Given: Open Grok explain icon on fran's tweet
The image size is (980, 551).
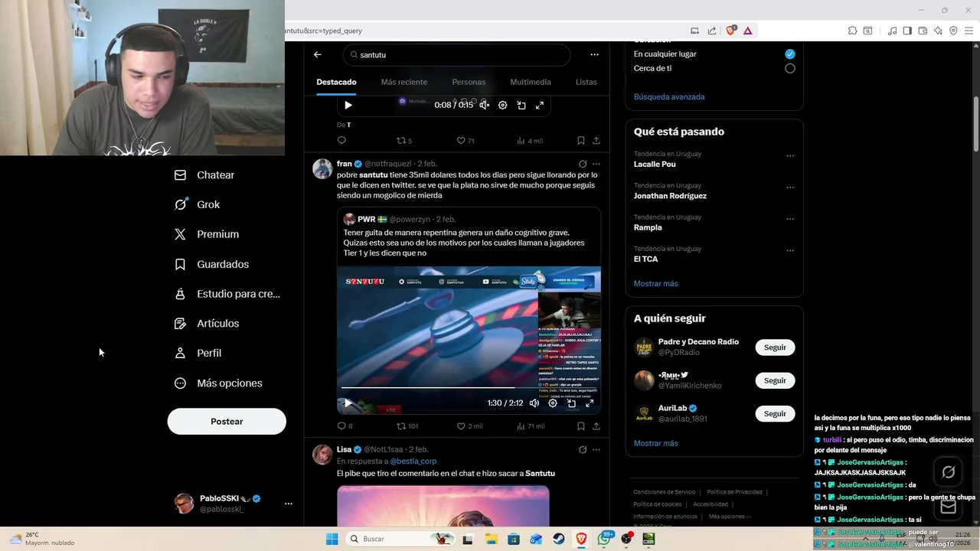Looking at the screenshot, I should click(583, 164).
